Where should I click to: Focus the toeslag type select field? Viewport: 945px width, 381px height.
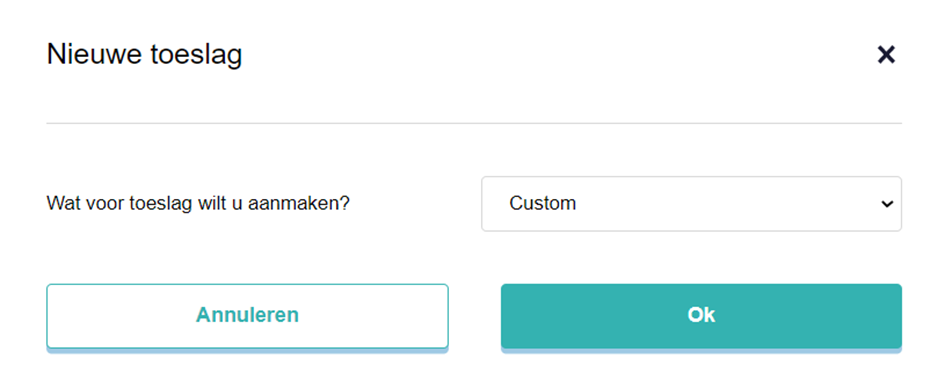[x=691, y=204]
